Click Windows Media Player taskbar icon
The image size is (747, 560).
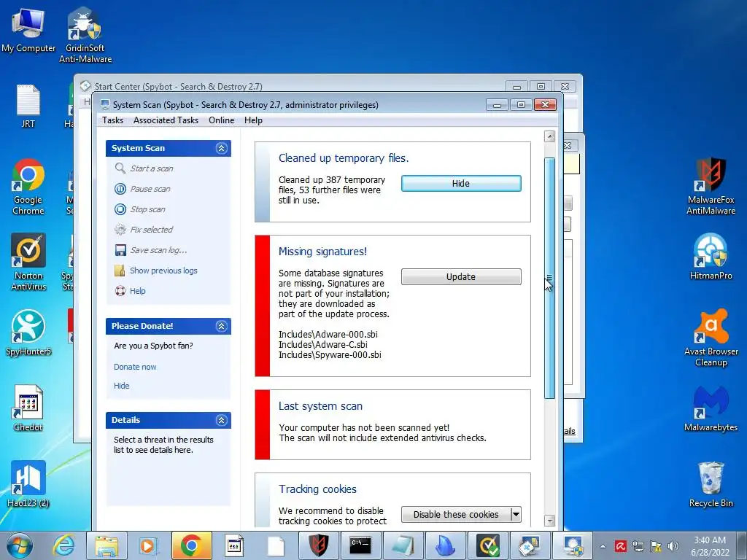148,545
